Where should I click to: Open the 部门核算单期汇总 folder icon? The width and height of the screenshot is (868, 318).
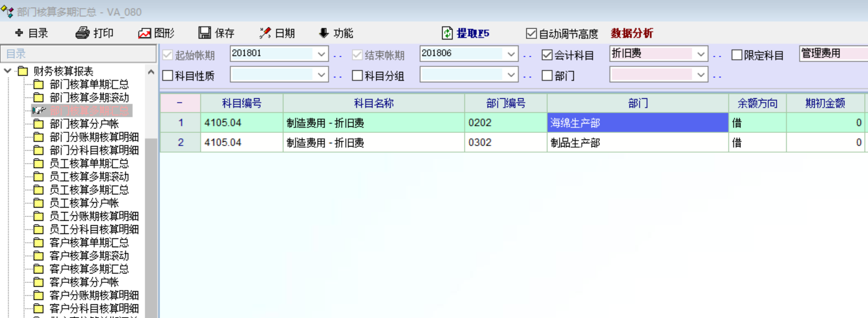tap(39, 84)
